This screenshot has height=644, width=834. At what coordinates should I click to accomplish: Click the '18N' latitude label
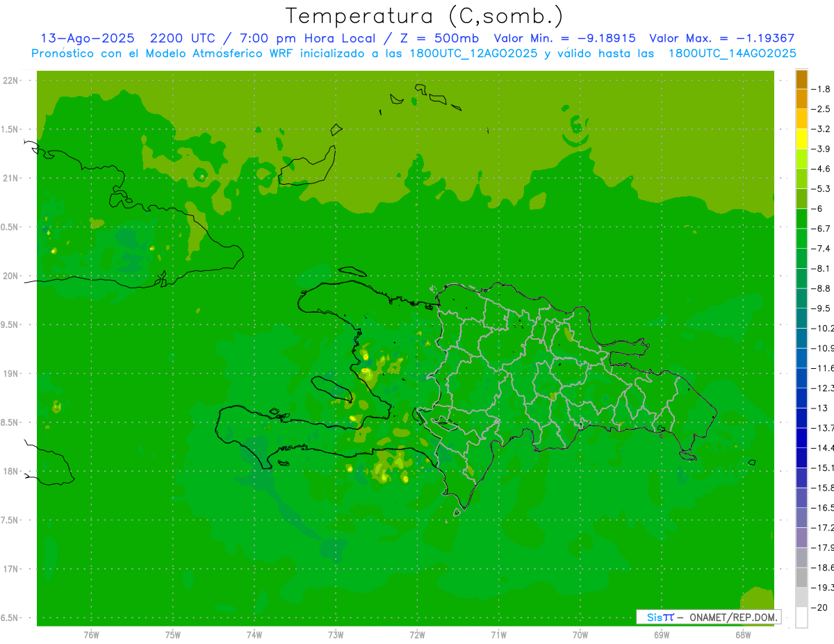(x=10, y=471)
